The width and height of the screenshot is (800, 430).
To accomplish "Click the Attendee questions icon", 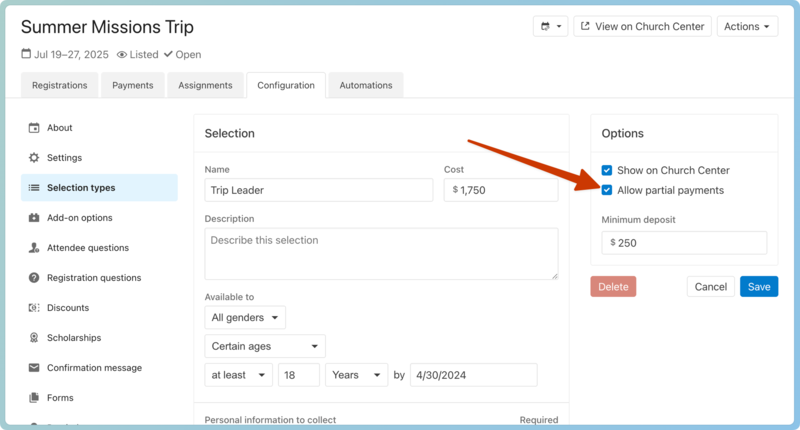I will [x=34, y=248].
